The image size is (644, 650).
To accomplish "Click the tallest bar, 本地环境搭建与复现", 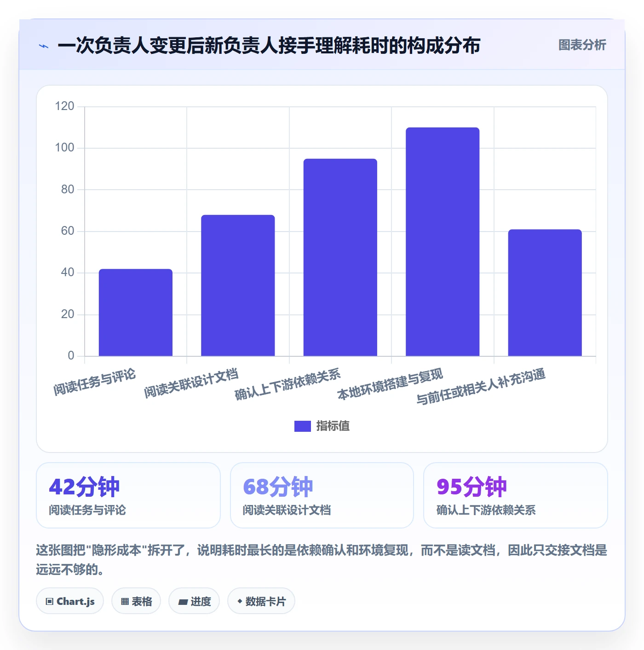I will click(x=443, y=242).
